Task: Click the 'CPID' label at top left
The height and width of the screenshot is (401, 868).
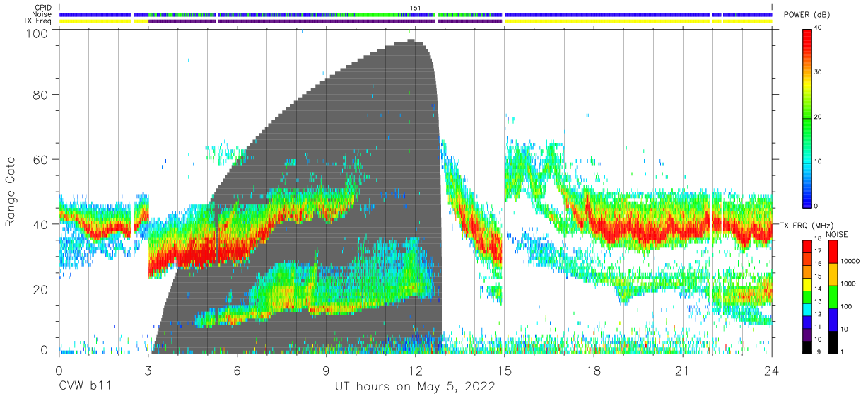Action: pyautogui.click(x=44, y=8)
